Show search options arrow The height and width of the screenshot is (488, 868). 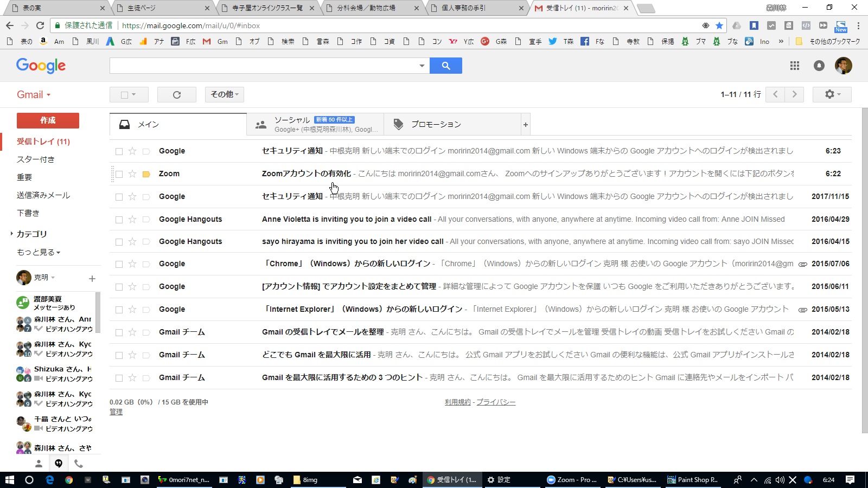point(422,66)
